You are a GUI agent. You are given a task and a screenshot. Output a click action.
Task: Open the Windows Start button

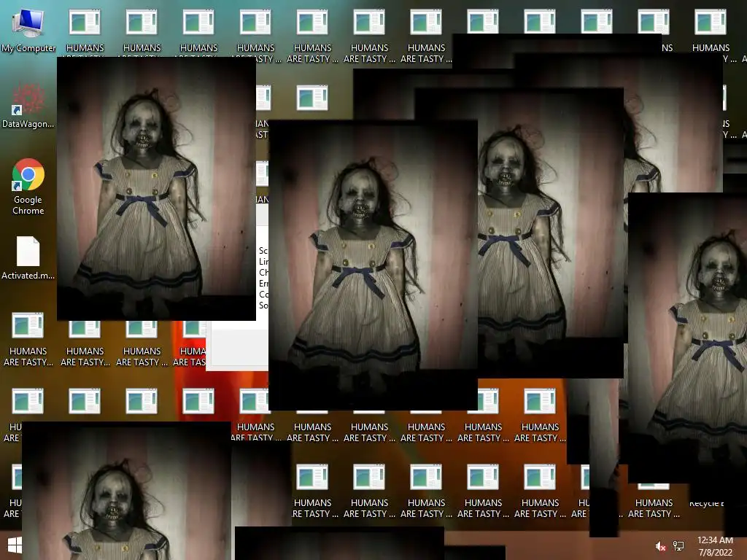coord(15,545)
